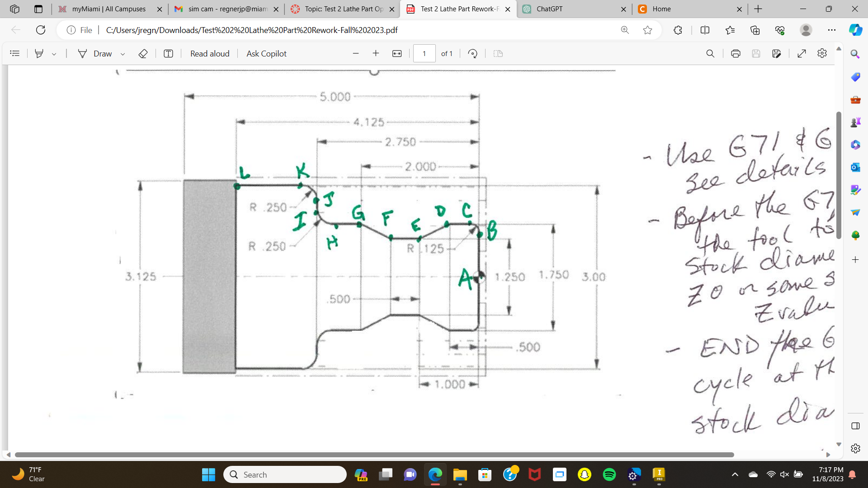Open search within the PDF document

[710, 53]
